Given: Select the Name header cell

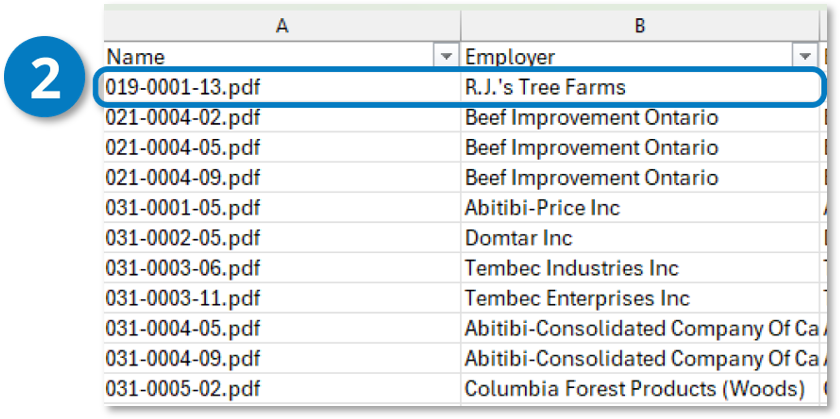Looking at the screenshot, I should click(x=282, y=56).
